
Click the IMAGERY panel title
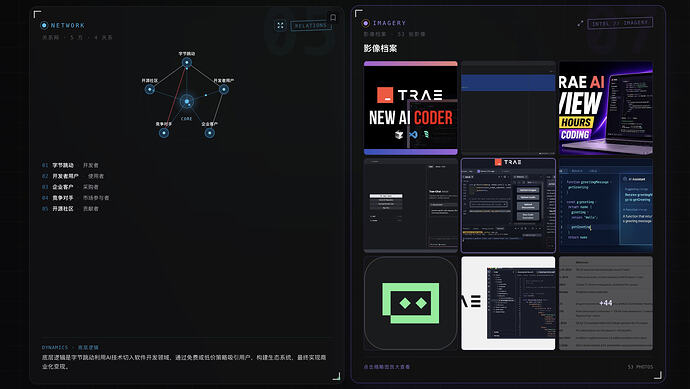click(389, 23)
